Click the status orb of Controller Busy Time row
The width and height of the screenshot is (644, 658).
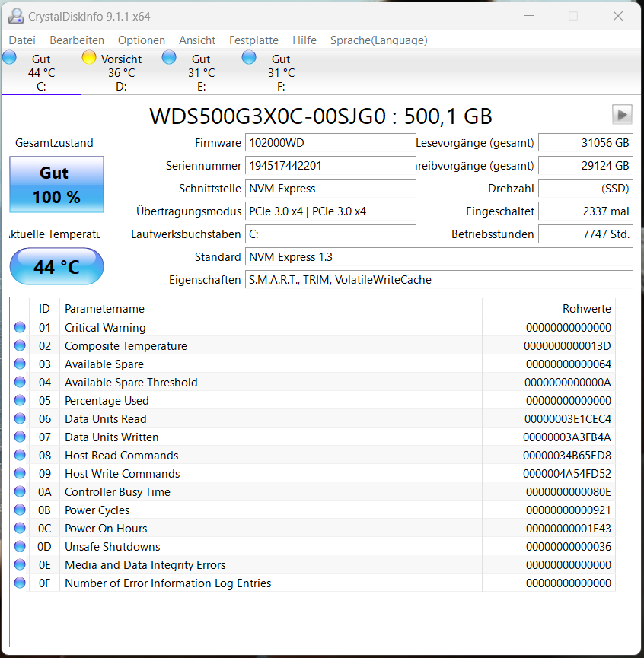(x=20, y=491)
